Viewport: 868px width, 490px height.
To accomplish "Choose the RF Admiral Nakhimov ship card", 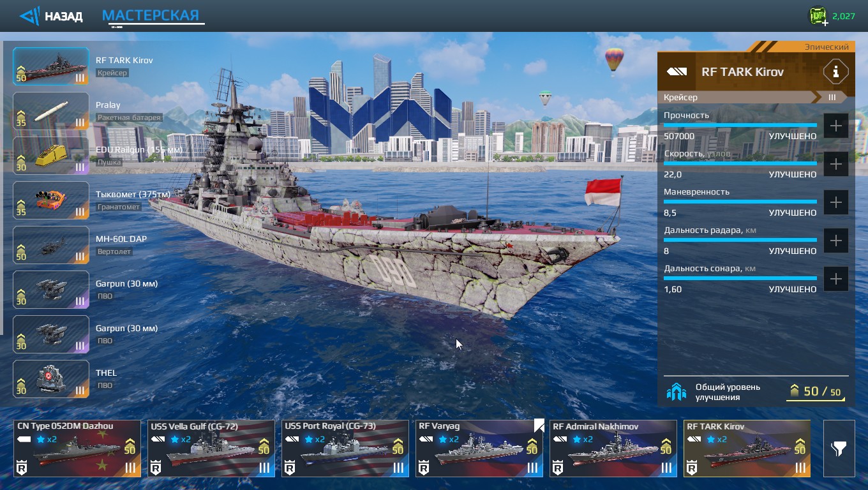I will click(x=613, y=449).
